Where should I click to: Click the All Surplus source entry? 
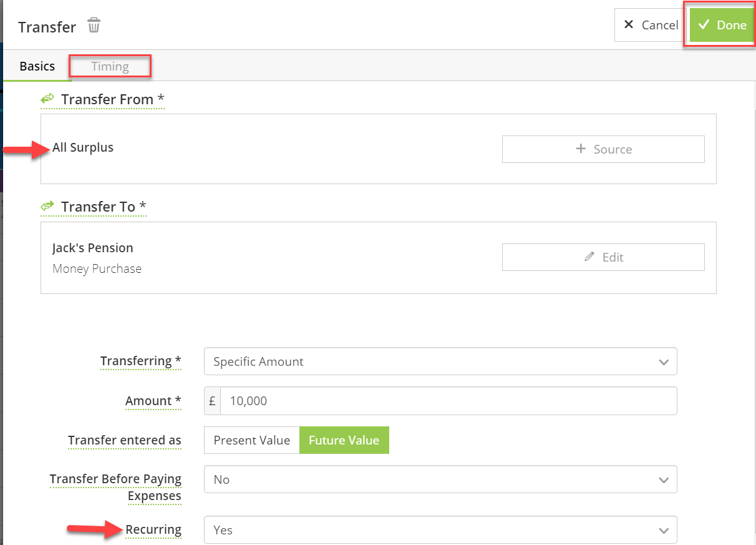[x=83, y=148]
